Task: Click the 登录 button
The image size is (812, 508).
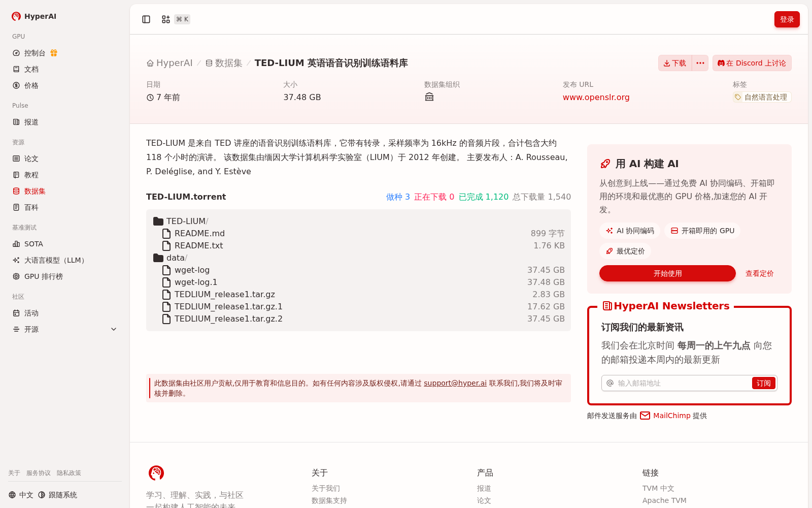Action: 787,19
